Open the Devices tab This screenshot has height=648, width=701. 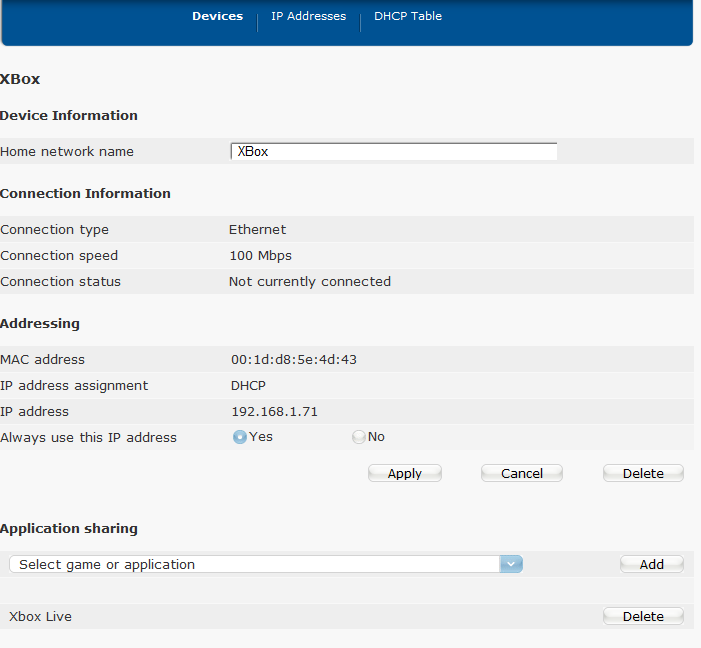[x=217, y=16]
